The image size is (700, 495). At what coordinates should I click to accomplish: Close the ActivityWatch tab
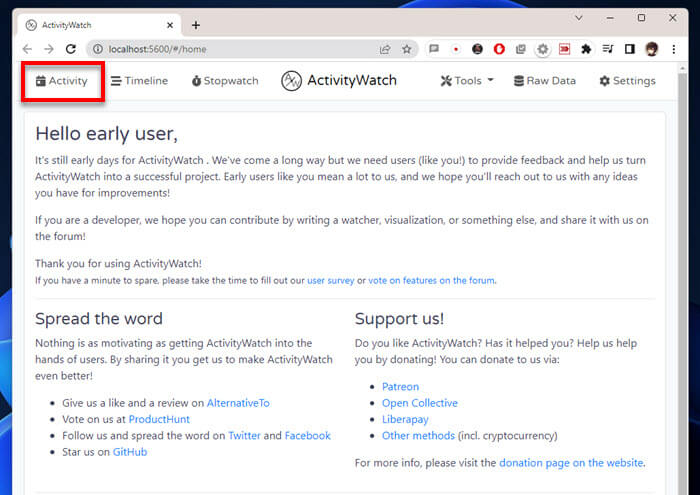coord(170,25)
